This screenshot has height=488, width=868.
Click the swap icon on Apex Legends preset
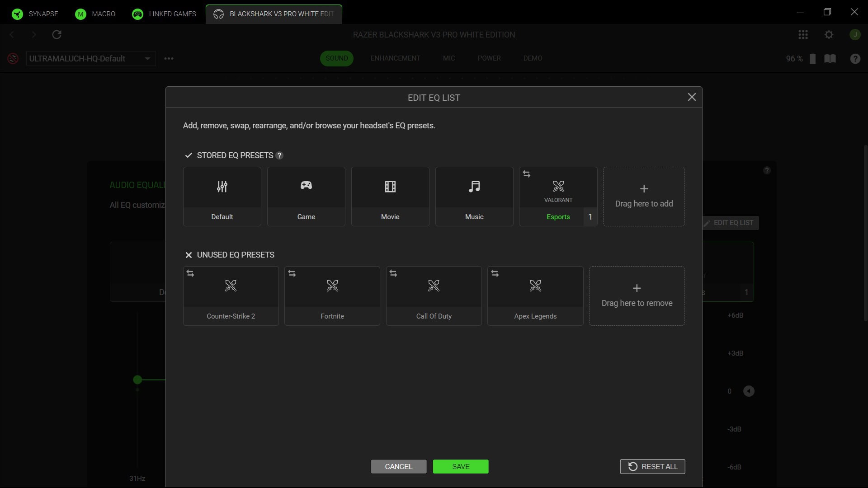pyautogui.click(x=495, y=273)
